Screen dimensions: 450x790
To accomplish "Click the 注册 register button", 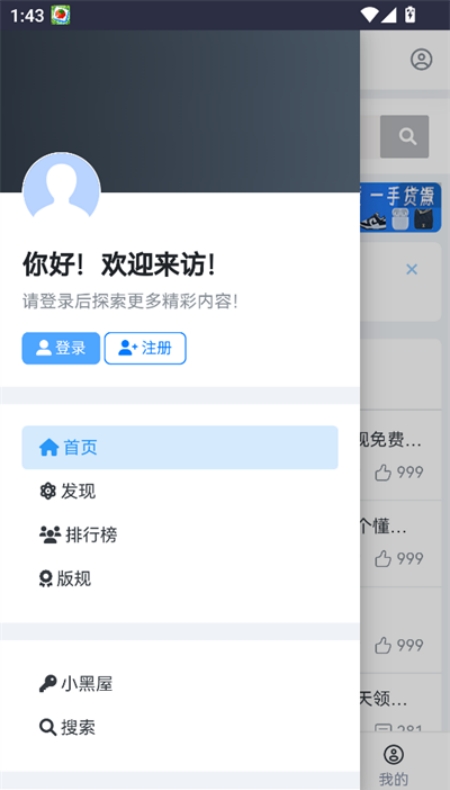I will coord(145,348).
